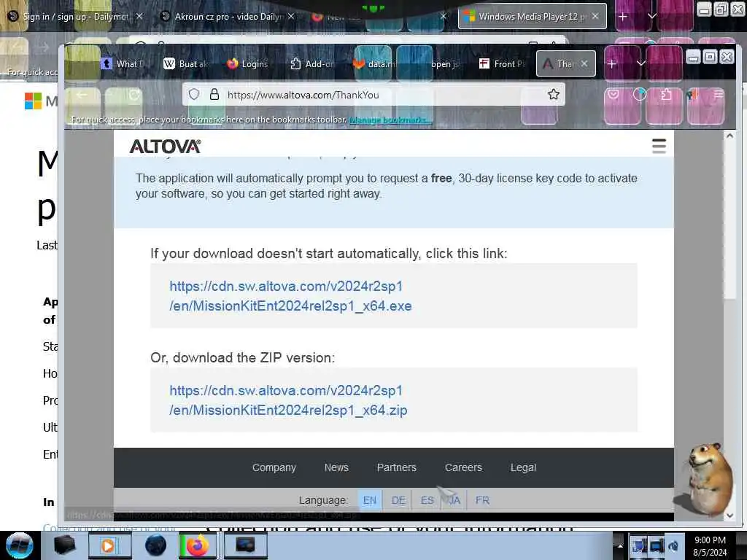The width and height of the screenshot is (747, 560).
Task: Click the page scrollbar up arrow
Action: point(729,136)
